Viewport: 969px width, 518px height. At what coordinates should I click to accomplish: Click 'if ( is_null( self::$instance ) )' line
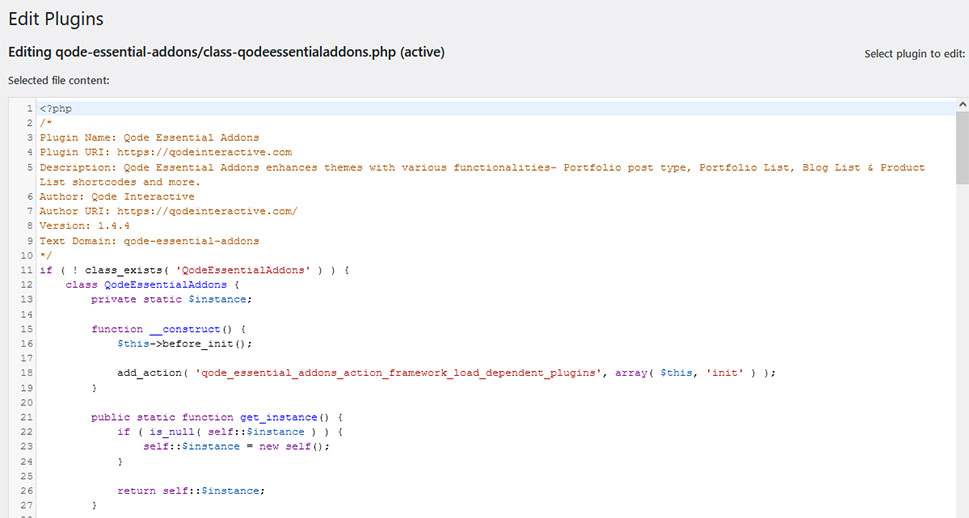[230, 431]
